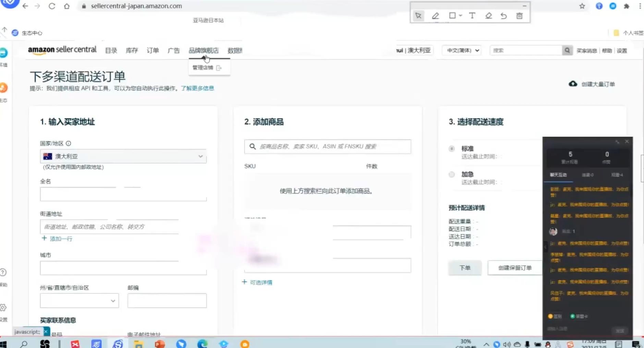Undo the last annotation

click(503, 16)
